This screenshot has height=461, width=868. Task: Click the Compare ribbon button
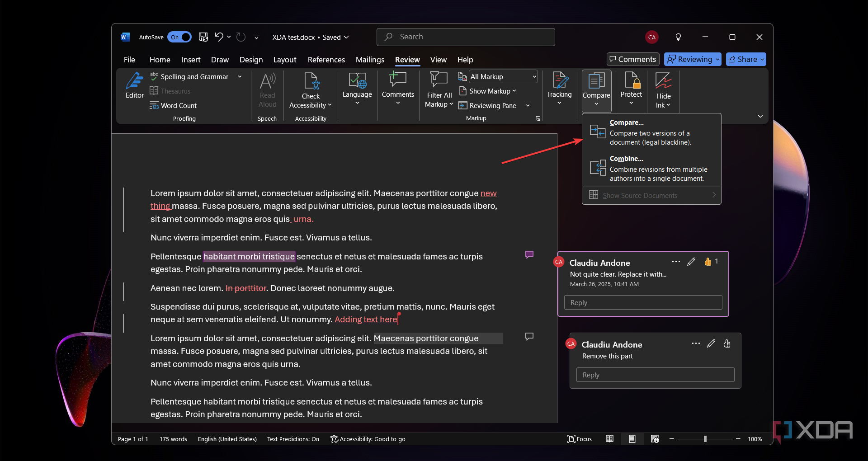click(x=596, y=90)
